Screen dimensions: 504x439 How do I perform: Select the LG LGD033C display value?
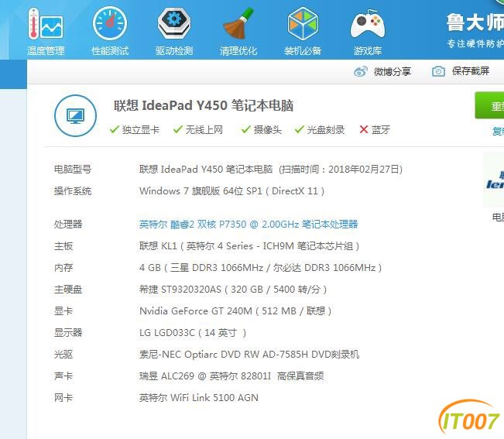(x=193, y=333)
